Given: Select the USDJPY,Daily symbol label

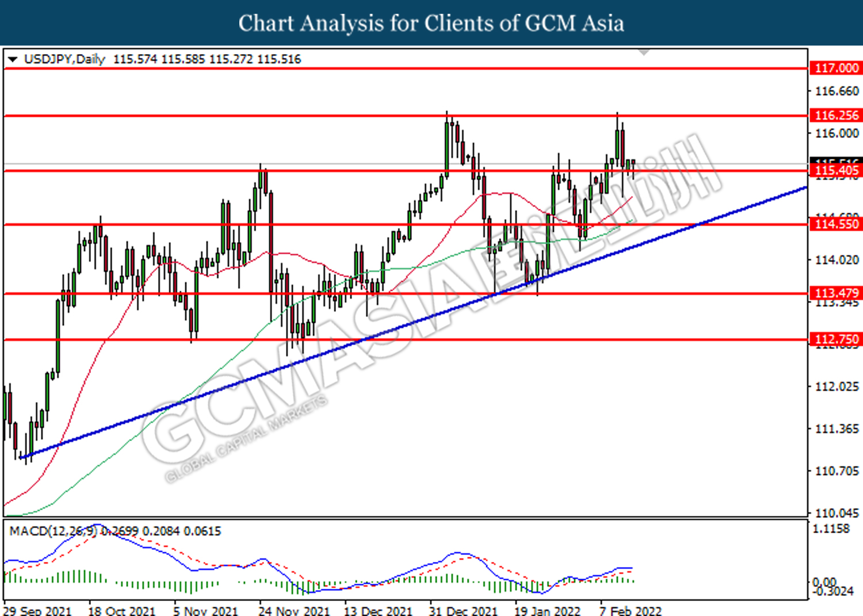Looking at the screenshot, I should (64, 59).
